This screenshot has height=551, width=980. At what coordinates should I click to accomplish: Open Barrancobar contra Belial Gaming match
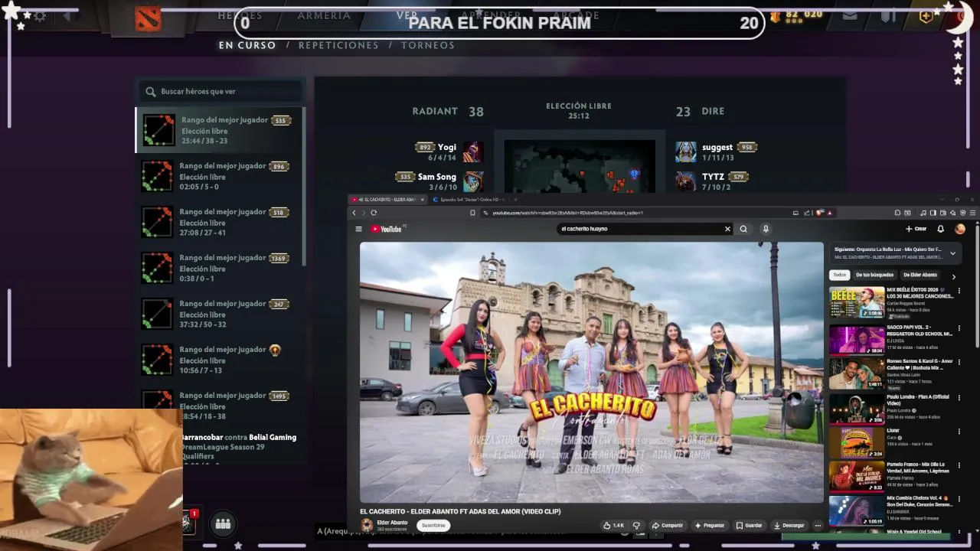coord(239,447)
